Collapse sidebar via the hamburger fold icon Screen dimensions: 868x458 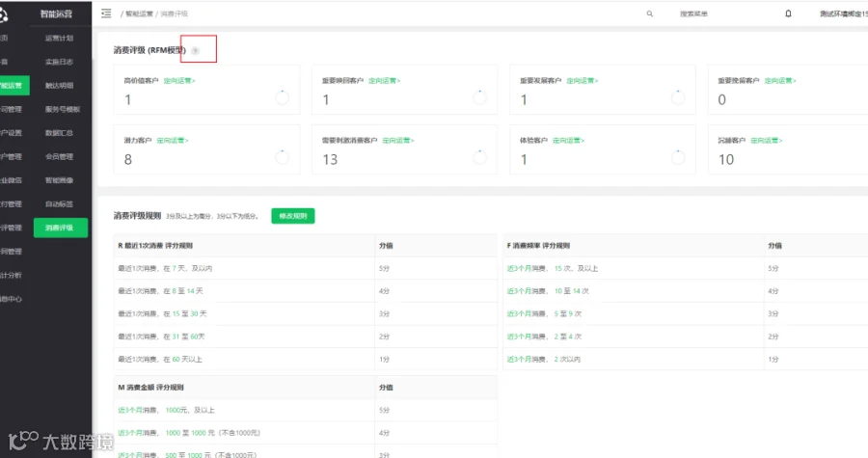pyautogui.click(x=106, y=13)
